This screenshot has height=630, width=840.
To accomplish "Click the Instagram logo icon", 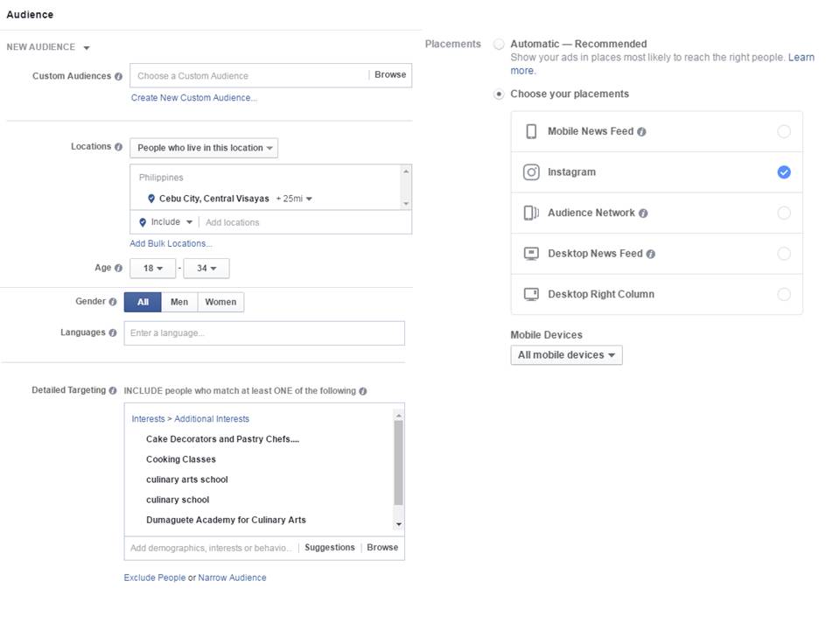I will pyautogui.click(x=531, y=172).
